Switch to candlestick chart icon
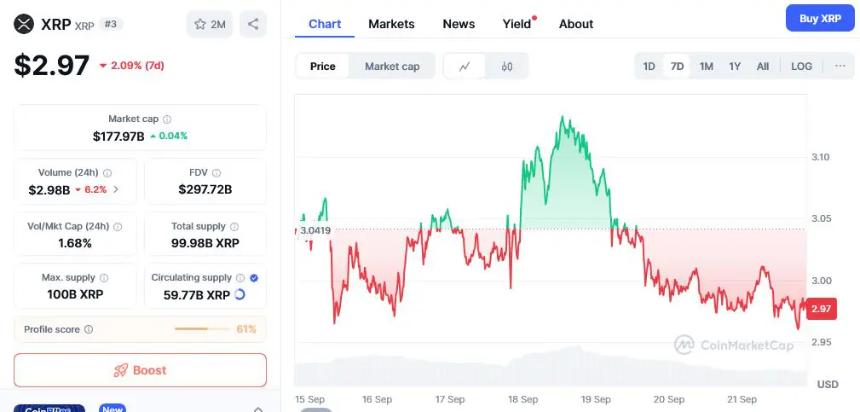Screen dimensions: 860x412 coord(507,66)
